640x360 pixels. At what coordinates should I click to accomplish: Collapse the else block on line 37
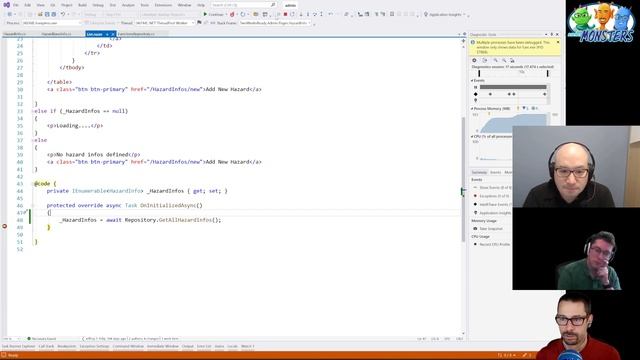click(33, 140)
